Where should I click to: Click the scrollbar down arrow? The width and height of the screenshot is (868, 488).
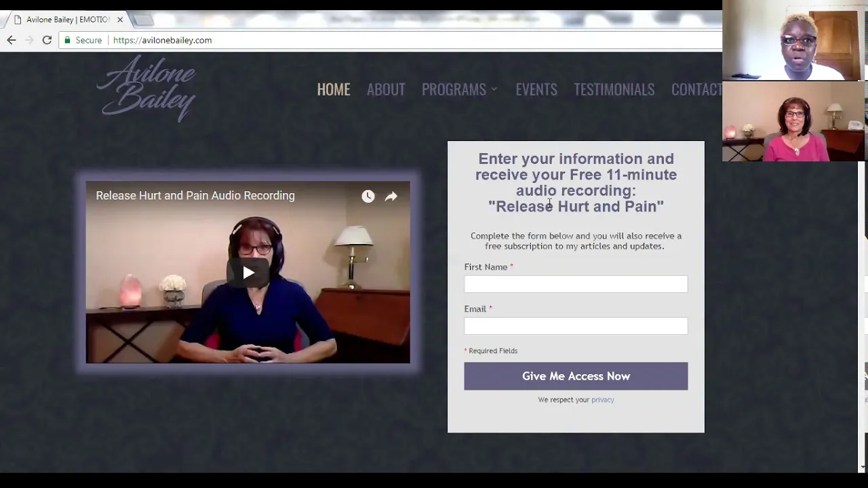pos(862,467)
